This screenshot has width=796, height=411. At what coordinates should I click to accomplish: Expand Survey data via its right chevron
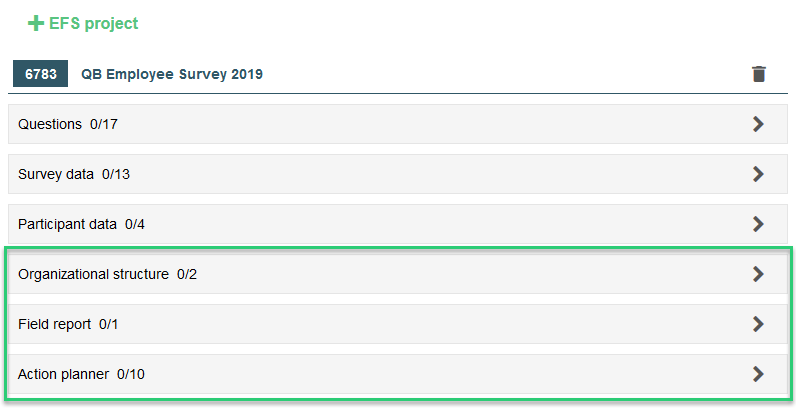(x=758, y=174)
